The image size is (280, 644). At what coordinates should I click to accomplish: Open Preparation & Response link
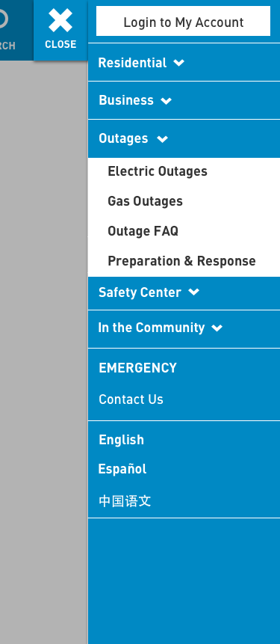[x=181, y=261]
